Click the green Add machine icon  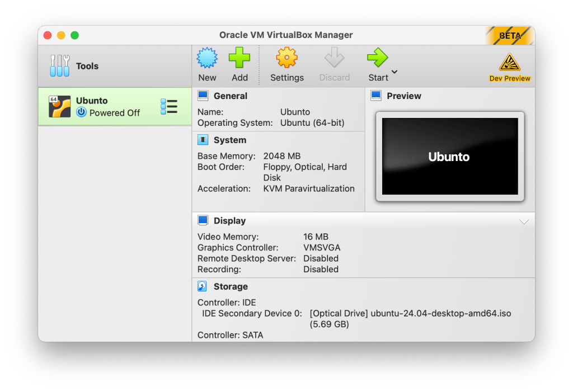coord(239,58)
